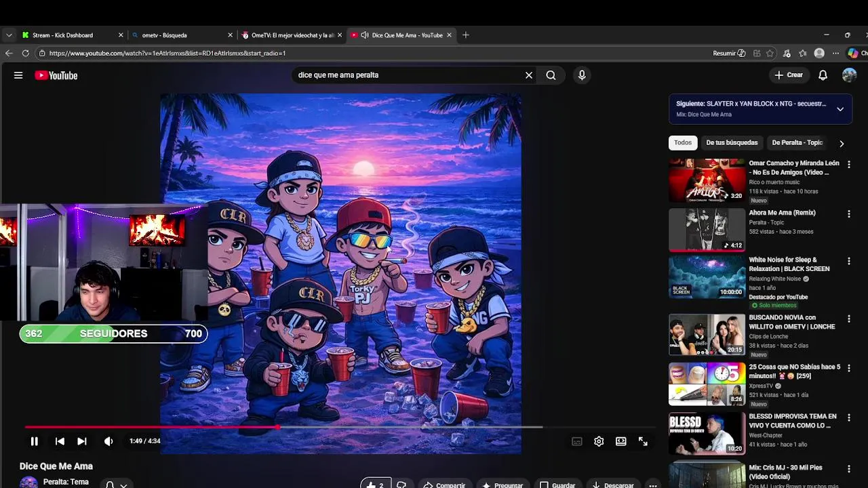This screenshot has width=868, height=488.
Task: Close the Dice Que Me Ama tab
Action: coord(449,35)
